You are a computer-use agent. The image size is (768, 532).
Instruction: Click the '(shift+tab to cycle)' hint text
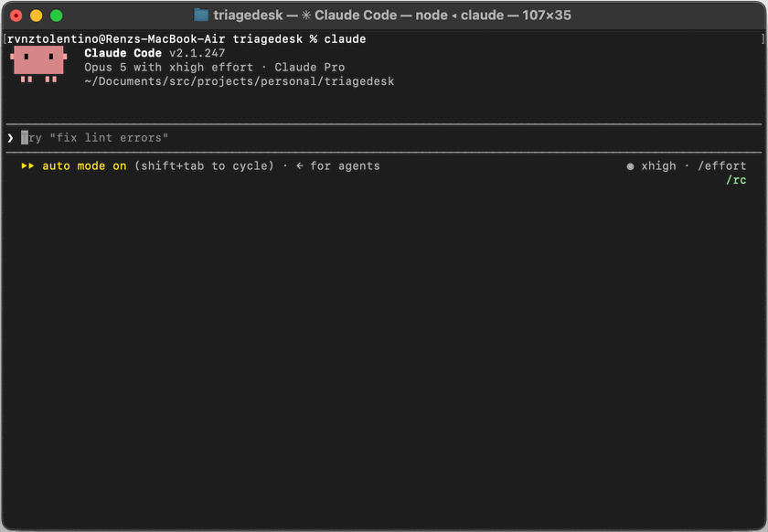coord(204,166)
